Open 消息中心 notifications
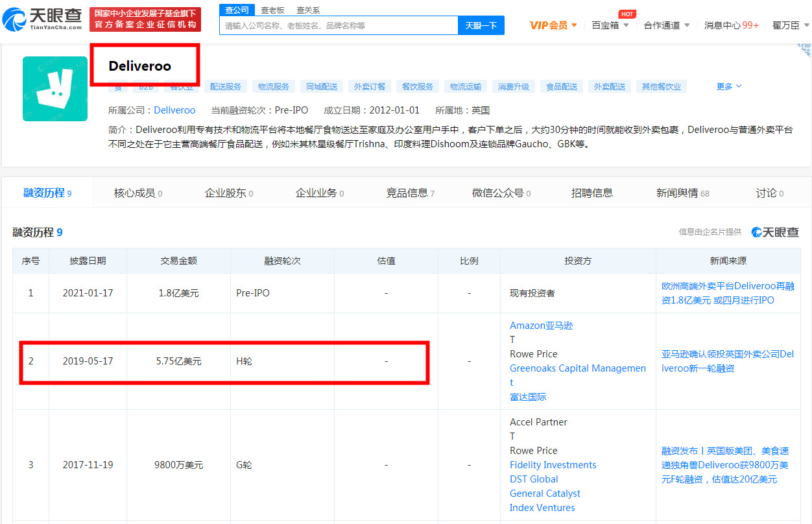 pos(732,25)
